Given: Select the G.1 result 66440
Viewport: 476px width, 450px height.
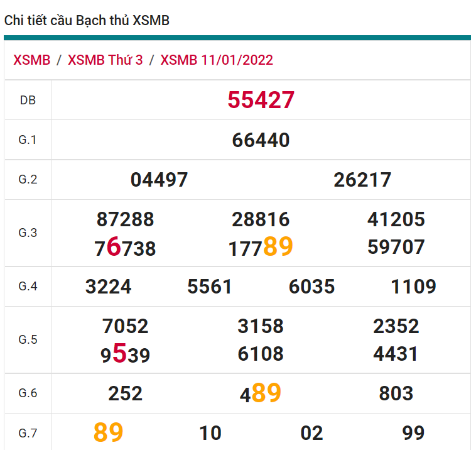Looking at the screenshot, I should [x=261, y=140].
